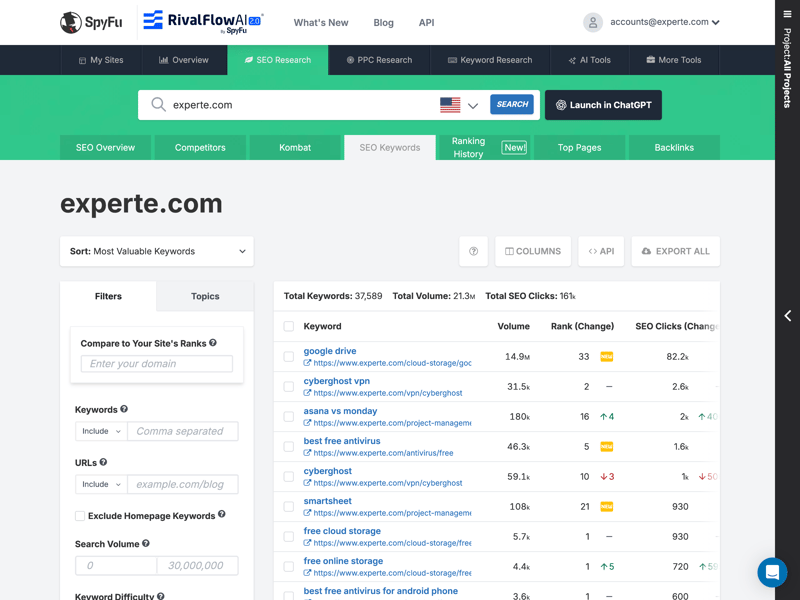The height and width of the screenshot is (600, 800).
Task: Click the Enter your domain field
Action: [x=157, y=364]
